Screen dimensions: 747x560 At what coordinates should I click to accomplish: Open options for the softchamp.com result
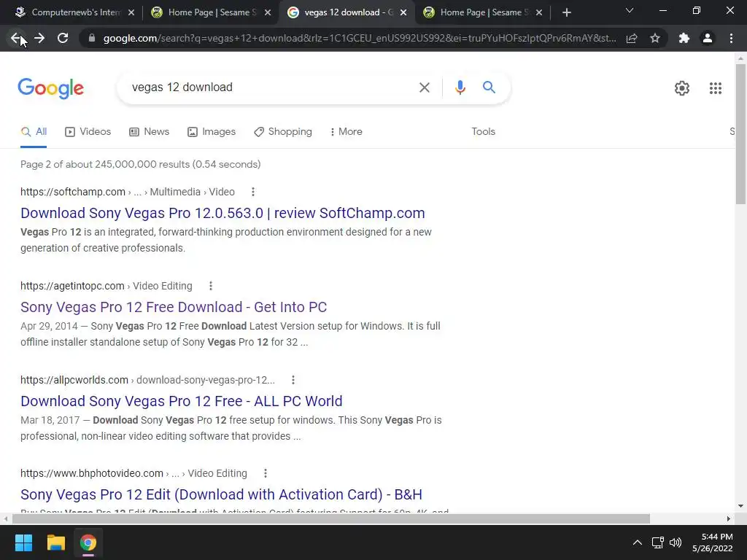(x=253, y=192)
